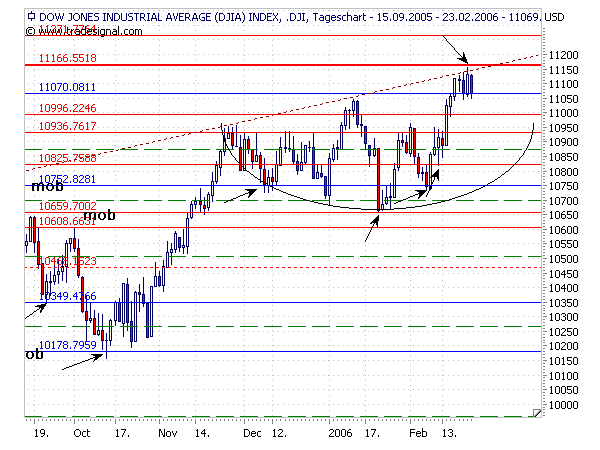Select the blue 10349.4766 level label

point(68,296)
